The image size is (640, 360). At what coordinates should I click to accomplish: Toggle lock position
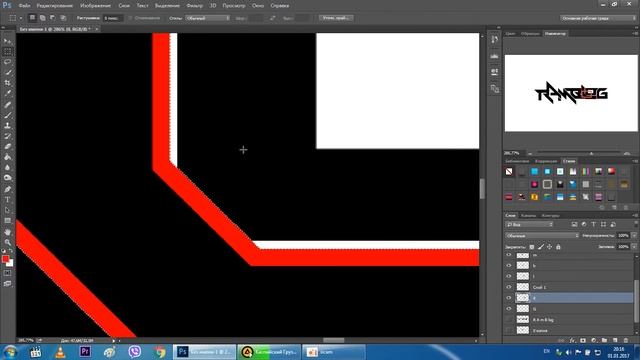[x=549, y=247]
